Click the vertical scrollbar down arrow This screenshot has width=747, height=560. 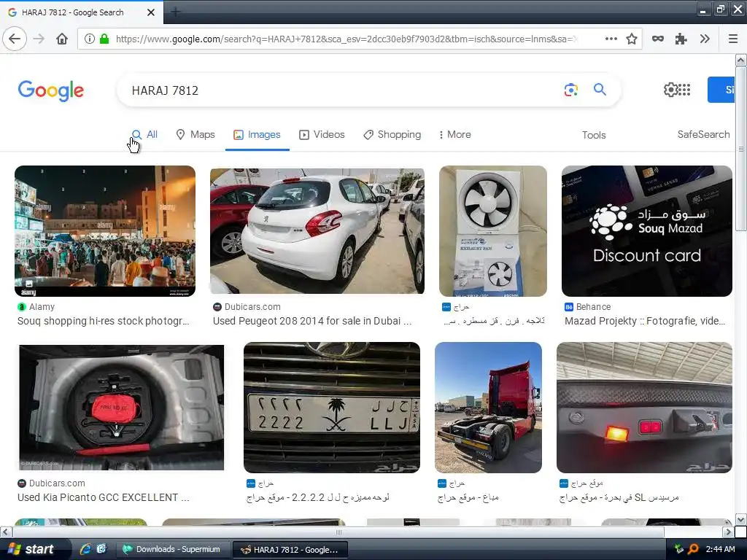tap(741, 519)
